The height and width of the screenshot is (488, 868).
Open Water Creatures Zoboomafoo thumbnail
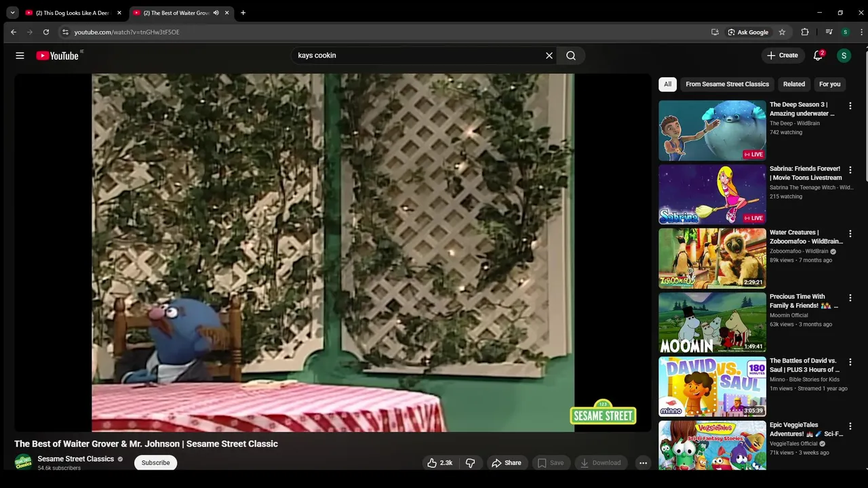point(712,259)
